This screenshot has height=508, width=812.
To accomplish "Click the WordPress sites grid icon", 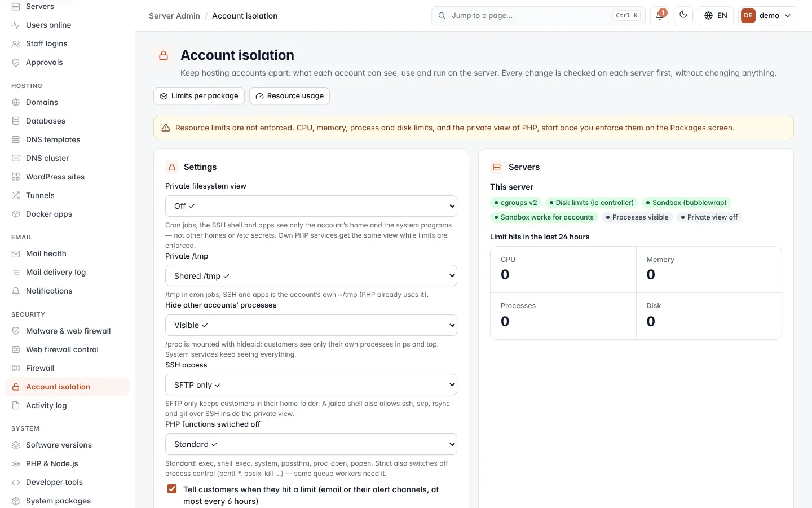I will 16,177.
